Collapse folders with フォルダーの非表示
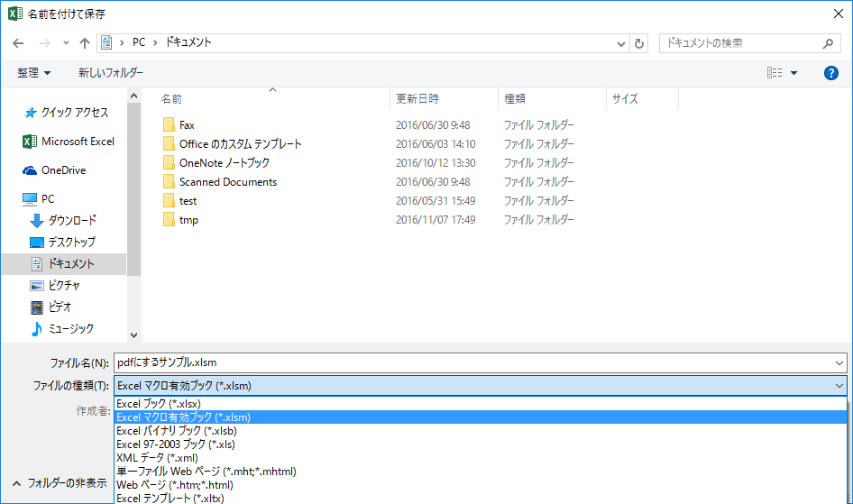The height and width of the screenshot is (504, 853). pyautogui.click(x=60, y=482)
